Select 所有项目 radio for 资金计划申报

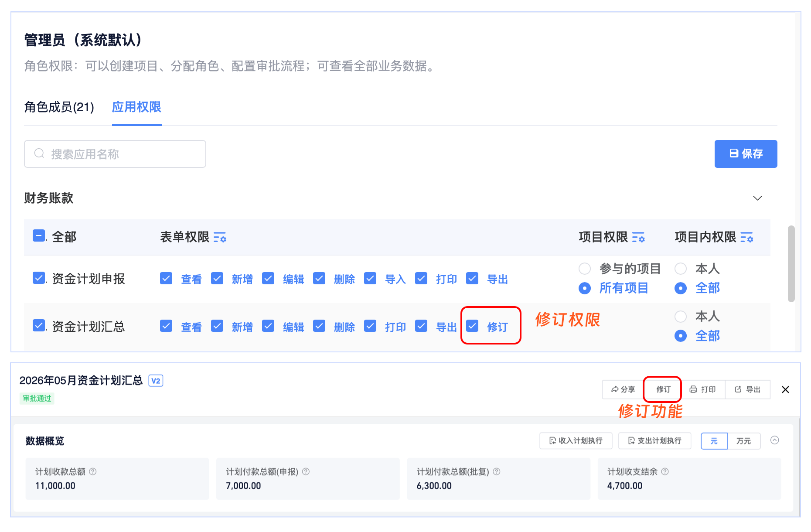[x=585, y=288]
